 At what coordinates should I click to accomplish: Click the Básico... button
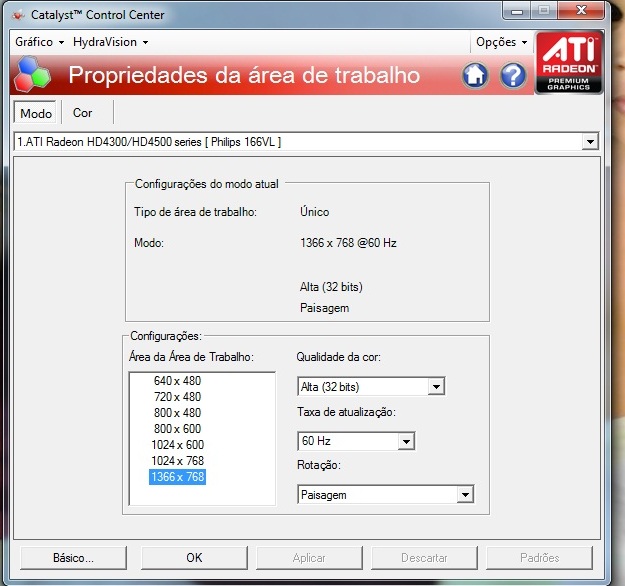[x=74, y=557]
